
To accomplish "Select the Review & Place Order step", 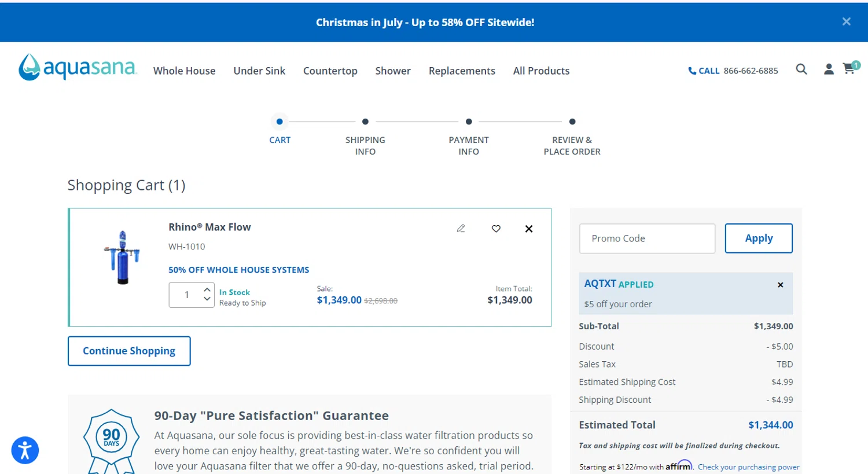I will [x=572, y=136].
